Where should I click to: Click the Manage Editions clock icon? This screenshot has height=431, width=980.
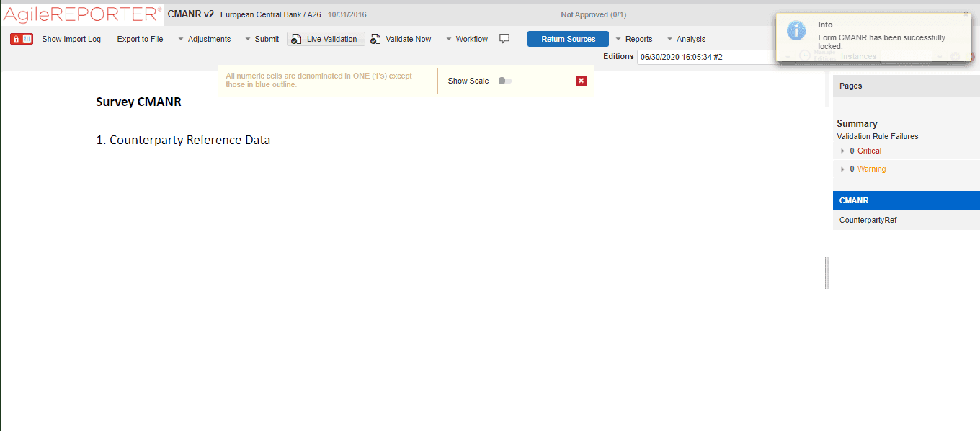pos(805,55)
